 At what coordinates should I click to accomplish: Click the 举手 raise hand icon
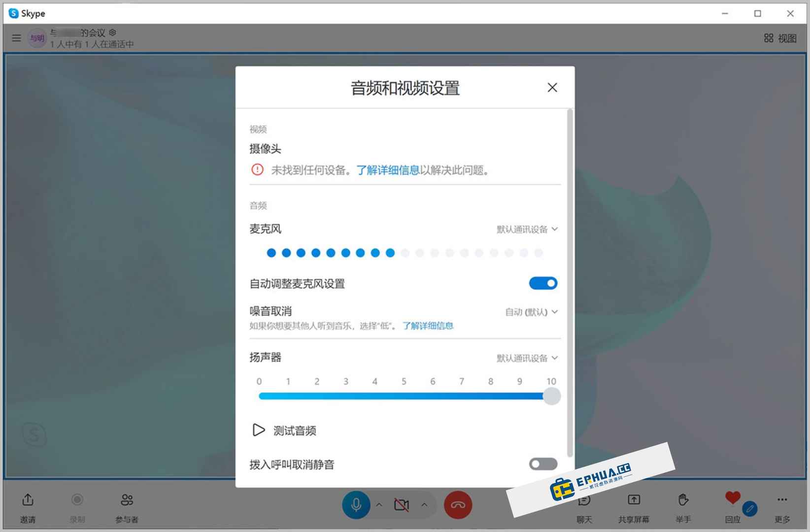[x=683, y=500]
